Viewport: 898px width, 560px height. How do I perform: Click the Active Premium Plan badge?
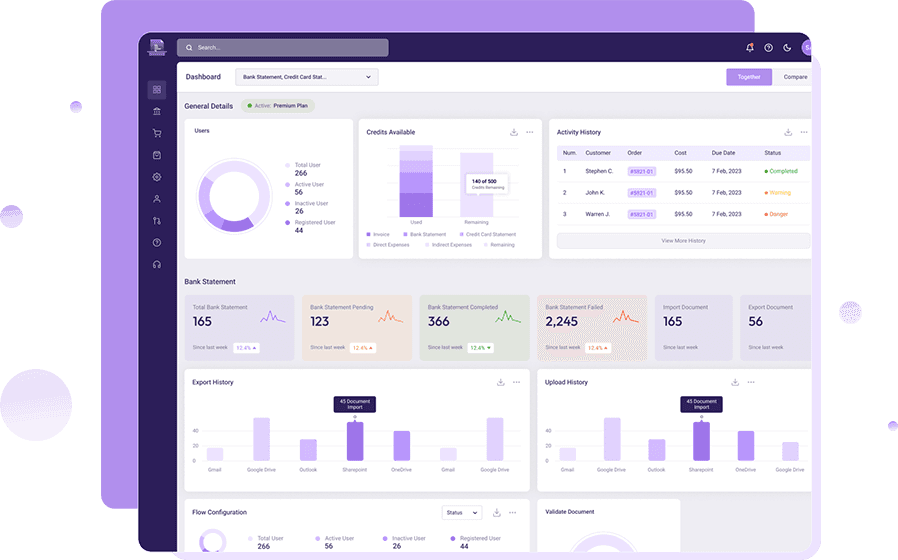click(278, 105)
